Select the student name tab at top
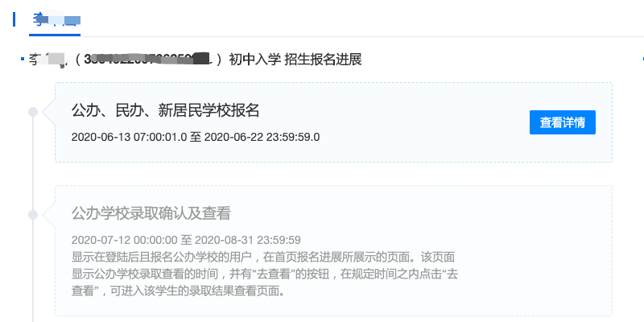 [x=55, y=19]
